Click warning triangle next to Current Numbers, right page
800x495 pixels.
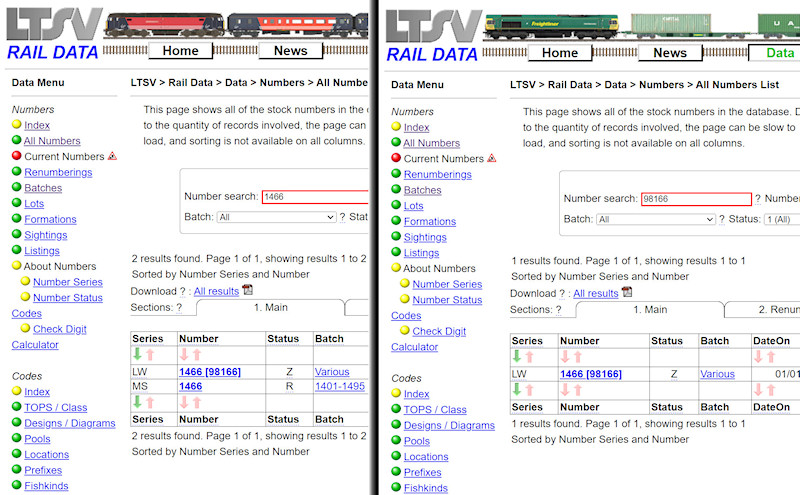(492, 158)
